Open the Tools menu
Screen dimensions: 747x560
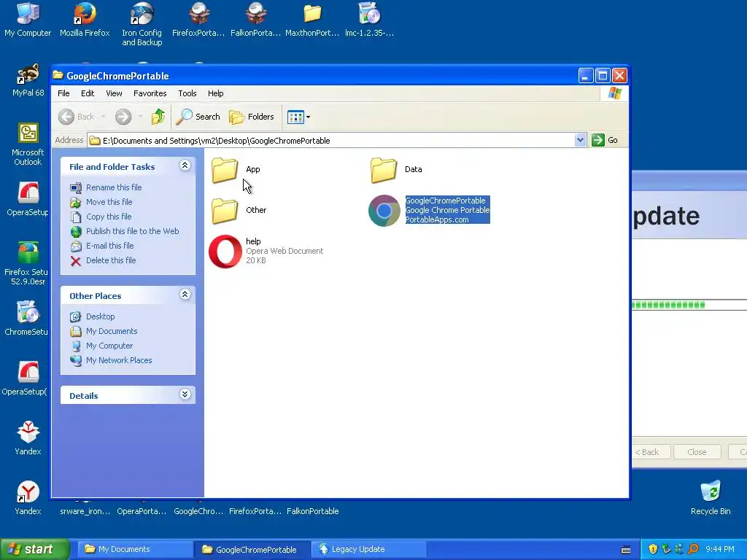(187, 93)
